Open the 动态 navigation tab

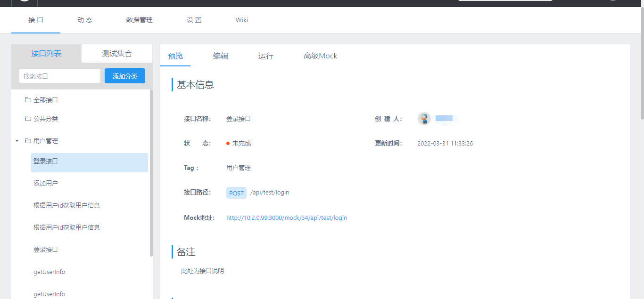click(84, 20)
